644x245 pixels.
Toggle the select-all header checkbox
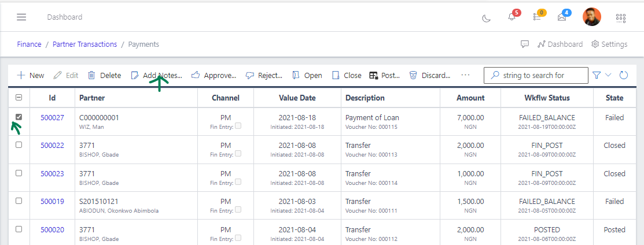pyautogui.click(x=19, y=98)
